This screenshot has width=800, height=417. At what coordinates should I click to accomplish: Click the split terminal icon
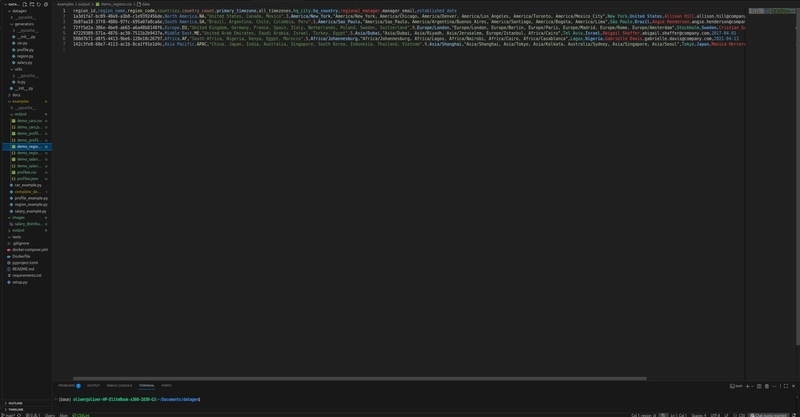click(x=759, y=386)
